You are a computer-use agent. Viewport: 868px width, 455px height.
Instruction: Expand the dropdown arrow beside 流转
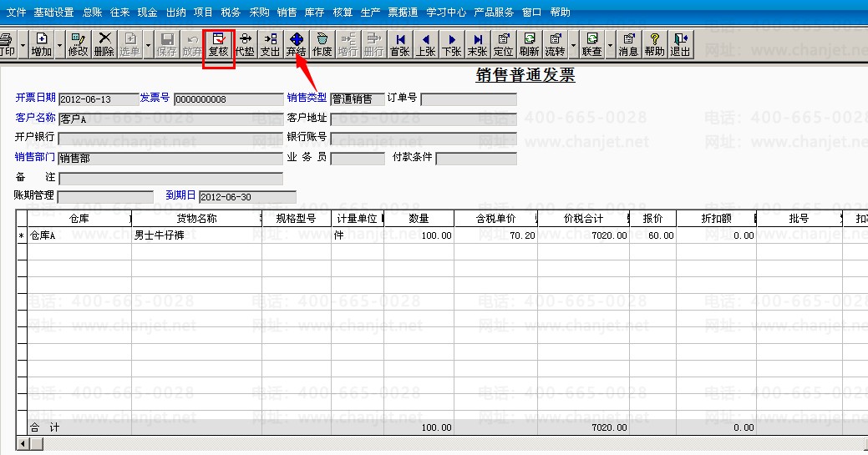(573, 44)
